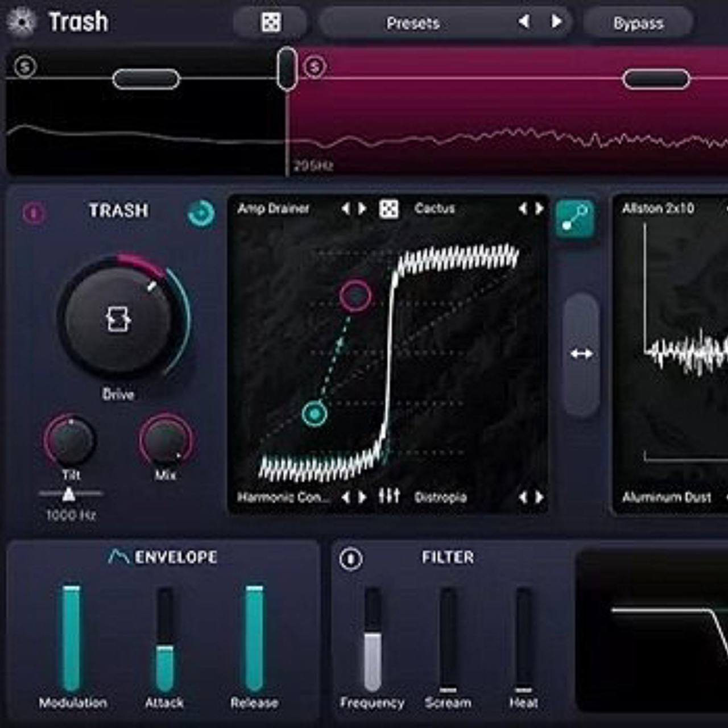This screenshot has width=728, height=728.
Task: Click the pink XY pad node
Action: point(355,295)
